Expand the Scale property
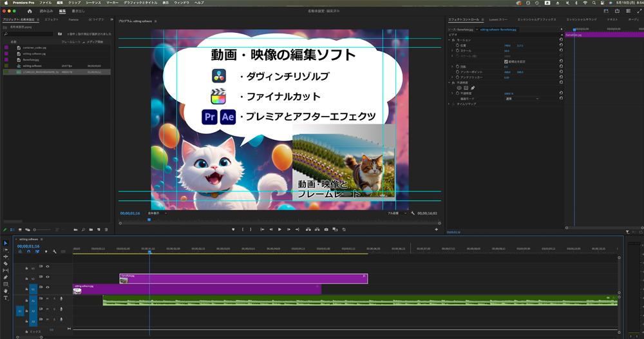This screenshot has width=644, height=339. (453, 51)
